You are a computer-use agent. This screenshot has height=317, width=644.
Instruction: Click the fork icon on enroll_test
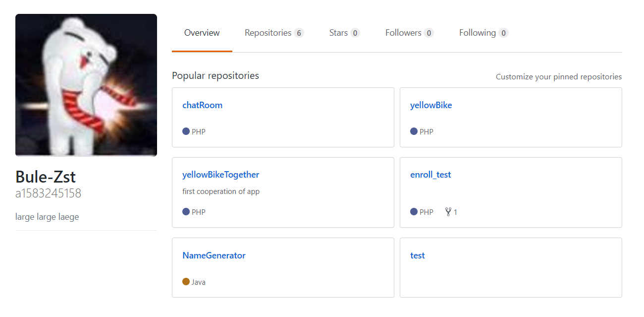point(448,212)
